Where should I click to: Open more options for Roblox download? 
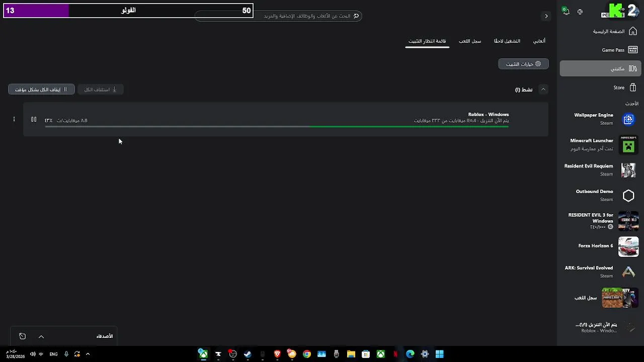pyautogui.click(x=14, y=119)
